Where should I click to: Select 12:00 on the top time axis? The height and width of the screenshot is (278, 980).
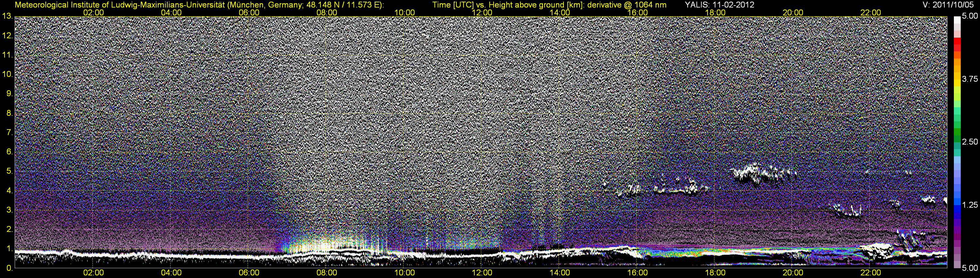(482, 12)
